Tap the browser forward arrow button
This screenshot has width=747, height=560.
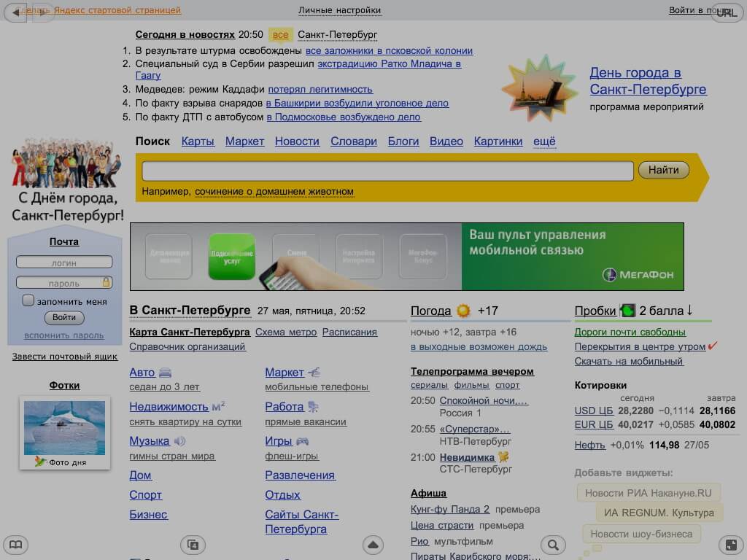(x=42, y=12)
